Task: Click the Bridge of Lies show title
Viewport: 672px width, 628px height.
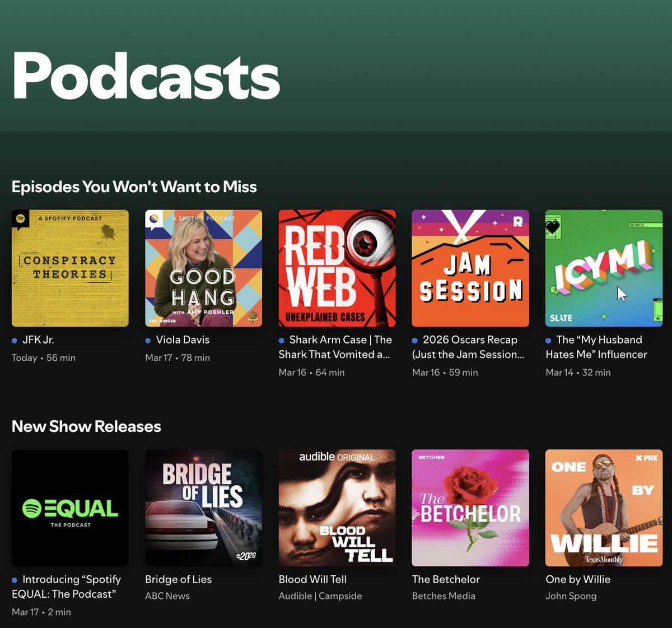Action: tap(178, 580)
